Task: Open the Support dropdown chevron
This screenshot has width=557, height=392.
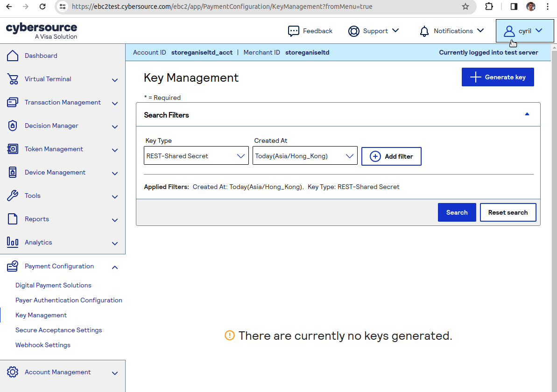Action: [395, 30]
